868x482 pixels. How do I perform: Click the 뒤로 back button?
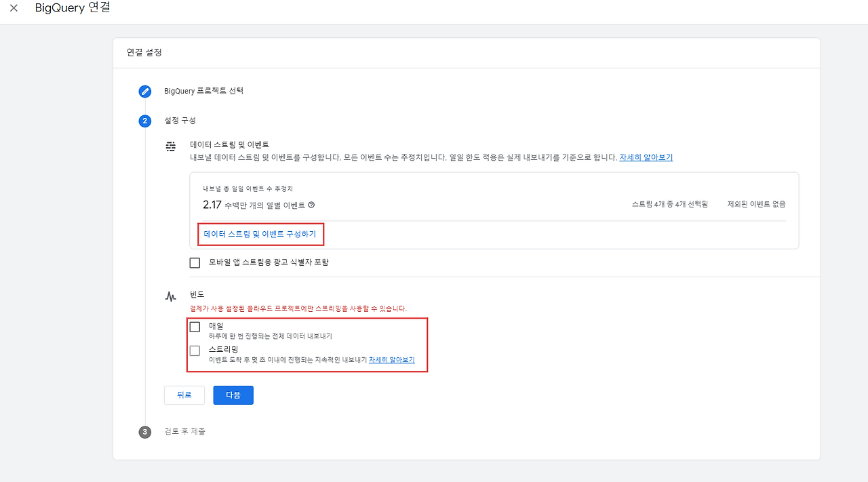coord(184,395)
